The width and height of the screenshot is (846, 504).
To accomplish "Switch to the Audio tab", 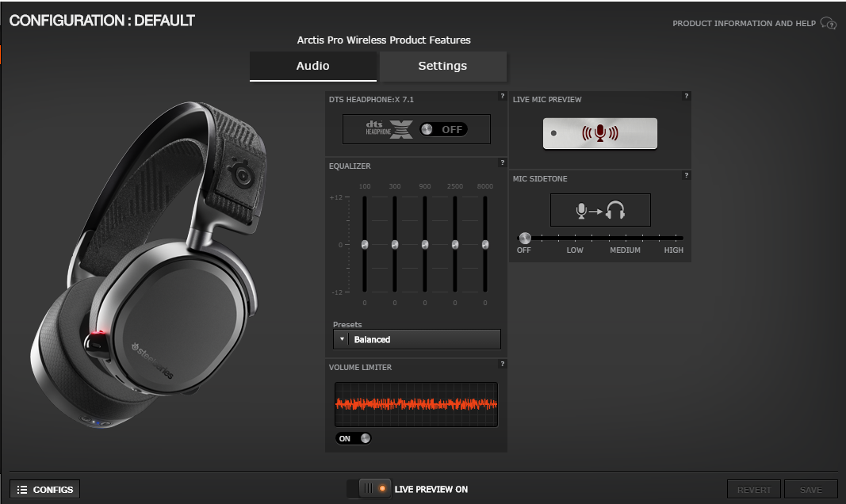I will (x=313, y=66).
